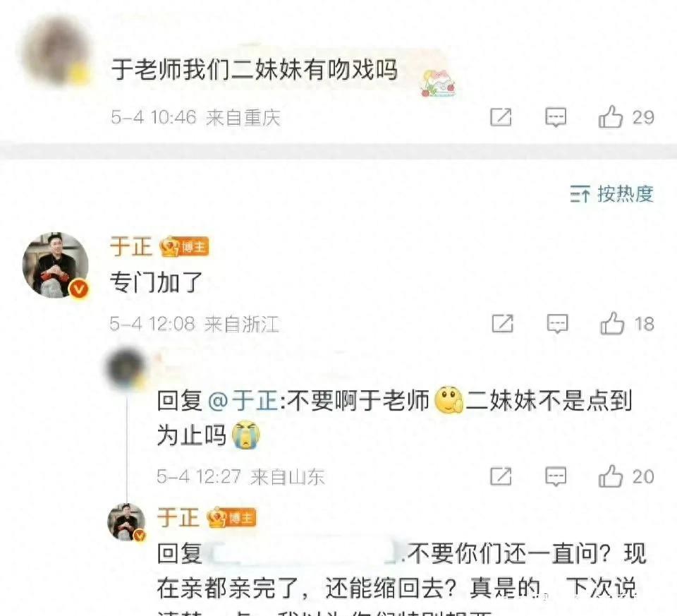
Task: Open the blurred avatar of top commenter
Action: pyautogui.click(x=55, y=49)
